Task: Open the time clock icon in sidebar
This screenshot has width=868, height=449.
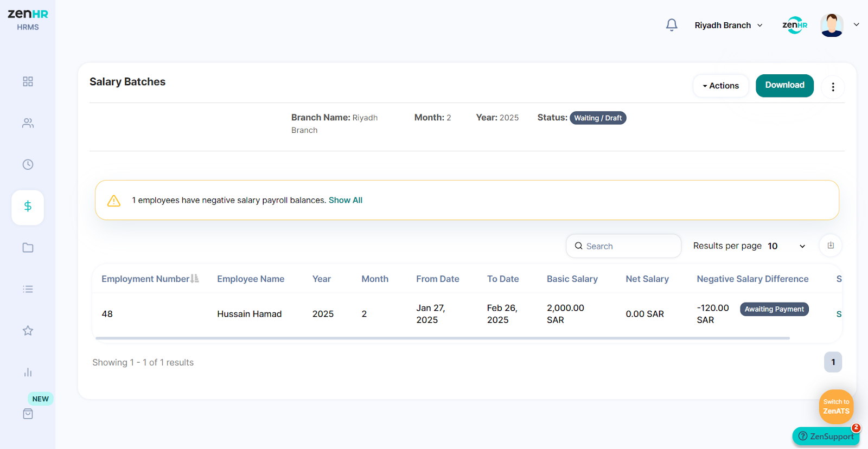Action: coord(28,164)
